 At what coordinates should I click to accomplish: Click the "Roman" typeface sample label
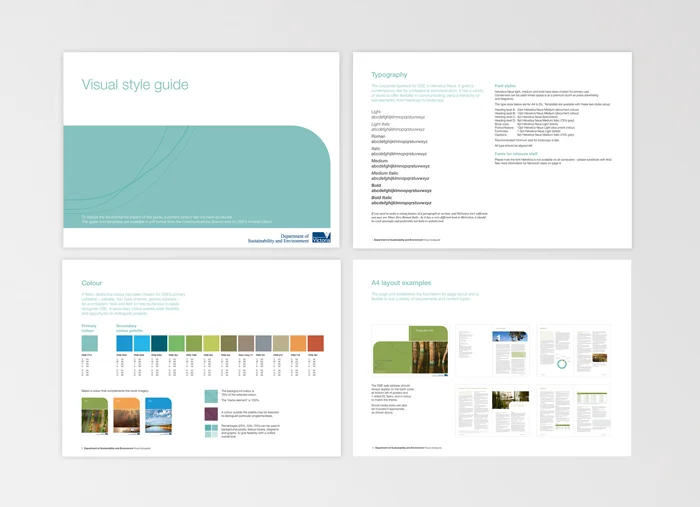[378, 136]
